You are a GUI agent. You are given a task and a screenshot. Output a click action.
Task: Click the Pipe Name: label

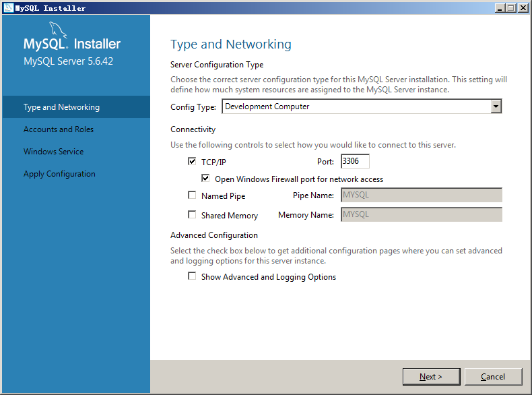pyautogui.click(x=313, y=195)
